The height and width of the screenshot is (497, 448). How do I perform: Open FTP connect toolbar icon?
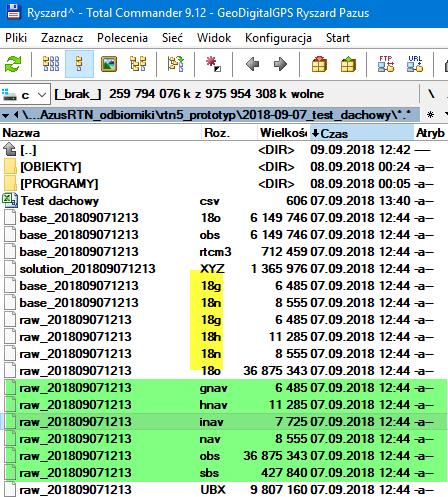coord(386,64)
